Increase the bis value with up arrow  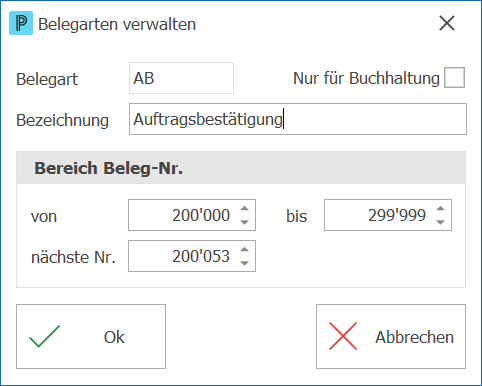441,209
